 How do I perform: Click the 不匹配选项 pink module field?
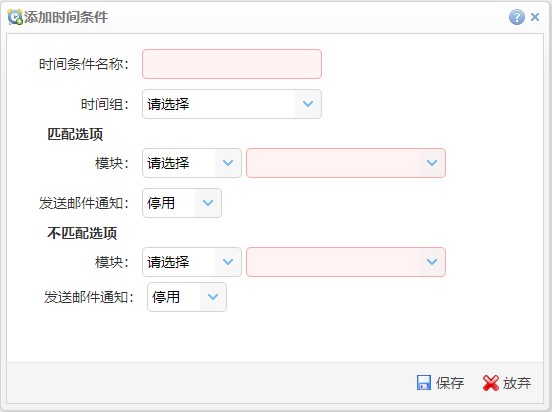pos(346,262)
